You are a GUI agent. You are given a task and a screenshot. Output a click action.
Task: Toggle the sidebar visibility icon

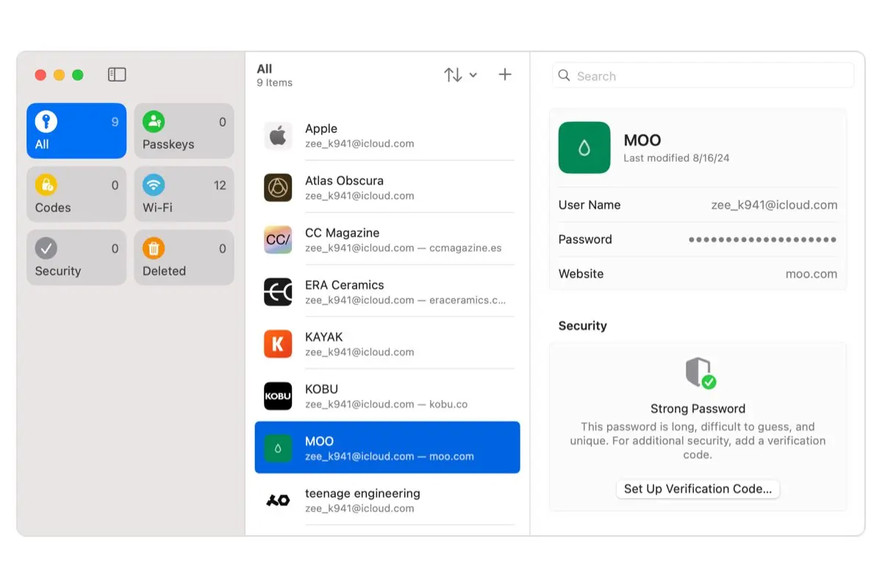click(x=117, y=75)
